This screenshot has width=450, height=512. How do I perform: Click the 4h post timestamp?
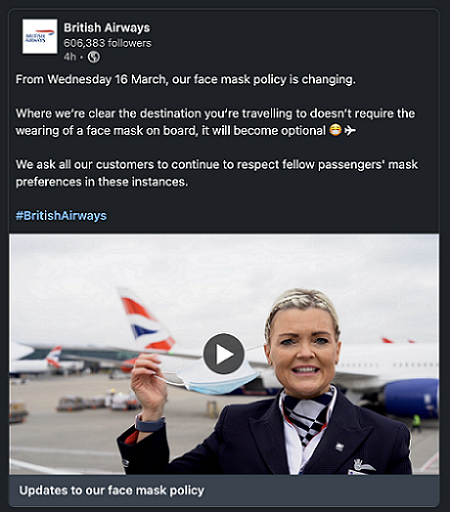coord(69,57)
